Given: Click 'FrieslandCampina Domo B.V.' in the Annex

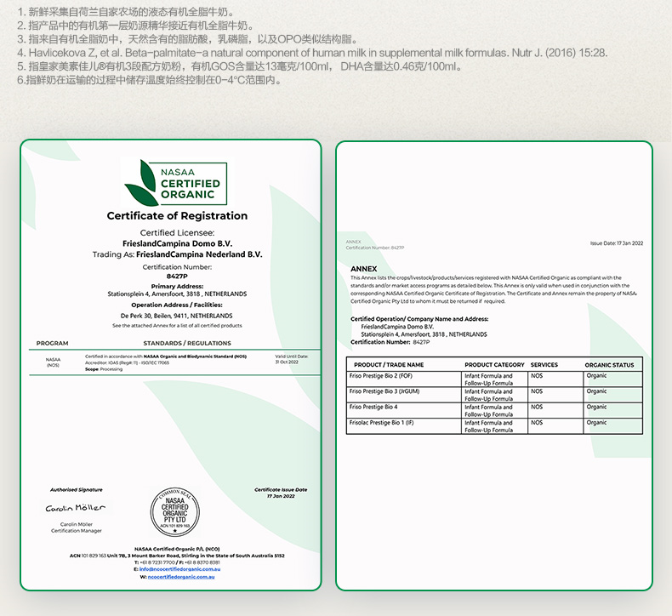Looking at the screenshot, I should (397, 327).
